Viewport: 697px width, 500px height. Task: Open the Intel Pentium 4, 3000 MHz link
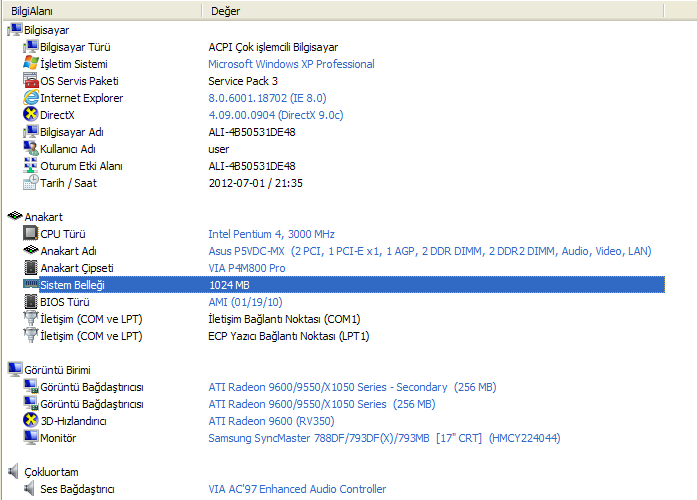click(271, 234)
